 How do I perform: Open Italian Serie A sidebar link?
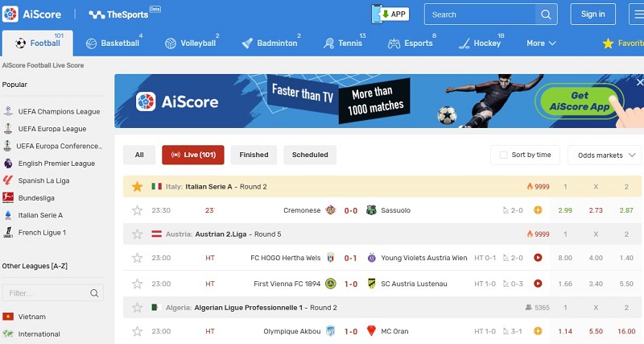click(x=40, y=215)
